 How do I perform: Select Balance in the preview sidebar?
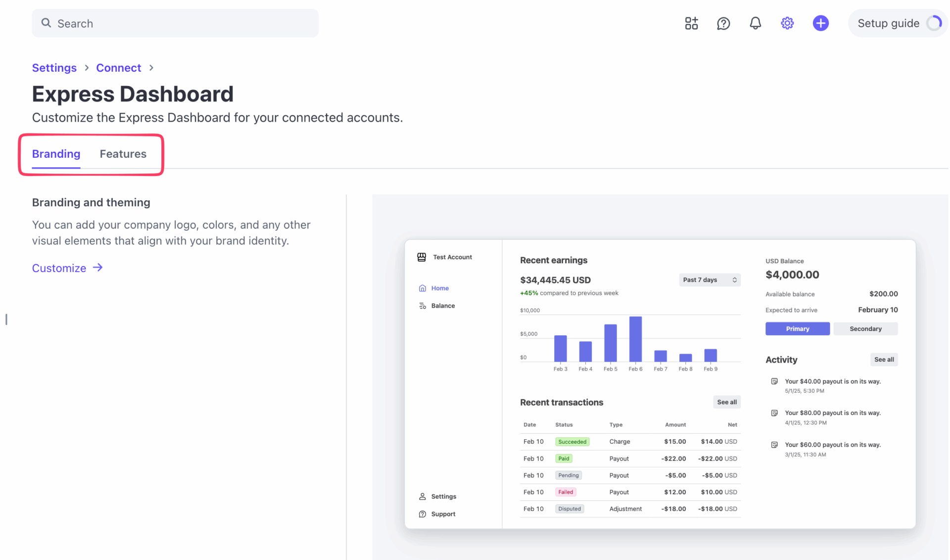[443, 305]
